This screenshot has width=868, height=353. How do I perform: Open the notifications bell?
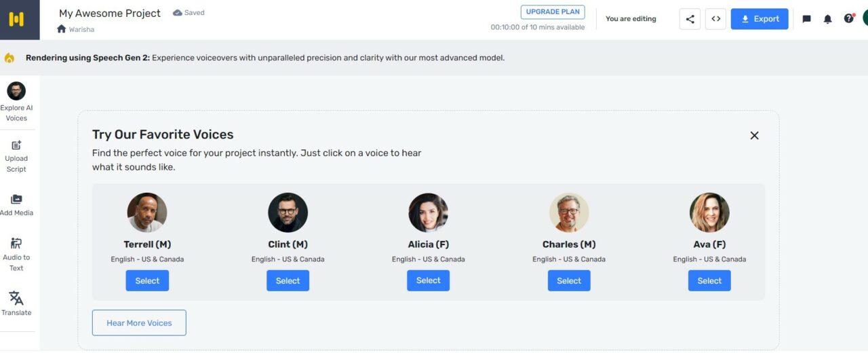(x=827, y=19)
